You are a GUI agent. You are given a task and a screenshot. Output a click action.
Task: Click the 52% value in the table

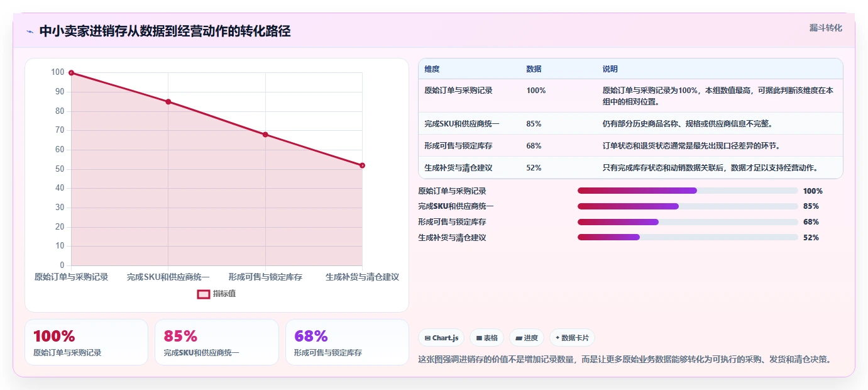pos(534,168)
